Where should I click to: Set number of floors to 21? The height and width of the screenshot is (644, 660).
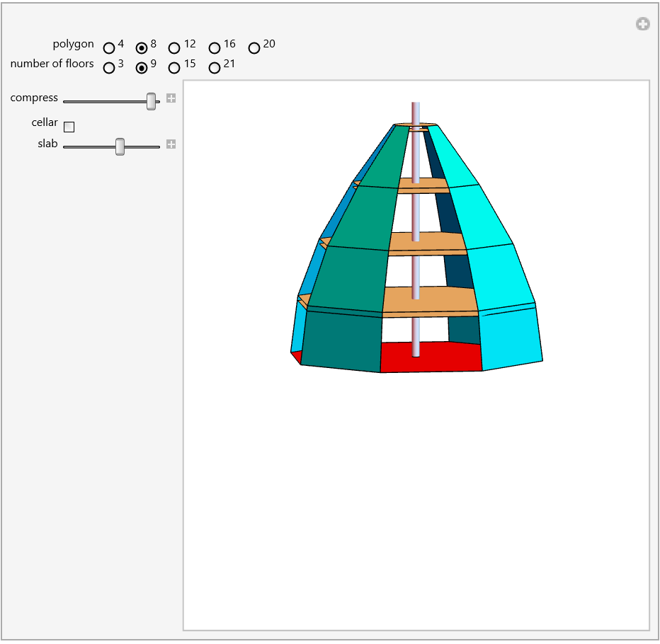[215, 68]
